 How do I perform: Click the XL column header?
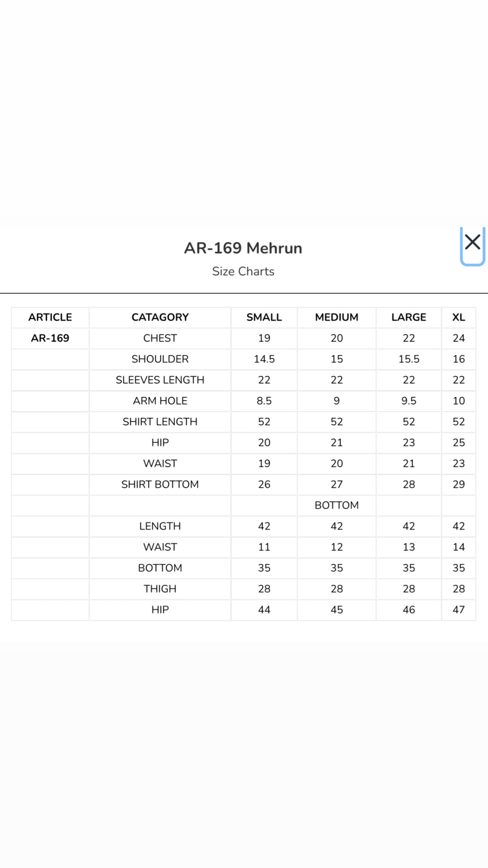click(x=458, y=317)
